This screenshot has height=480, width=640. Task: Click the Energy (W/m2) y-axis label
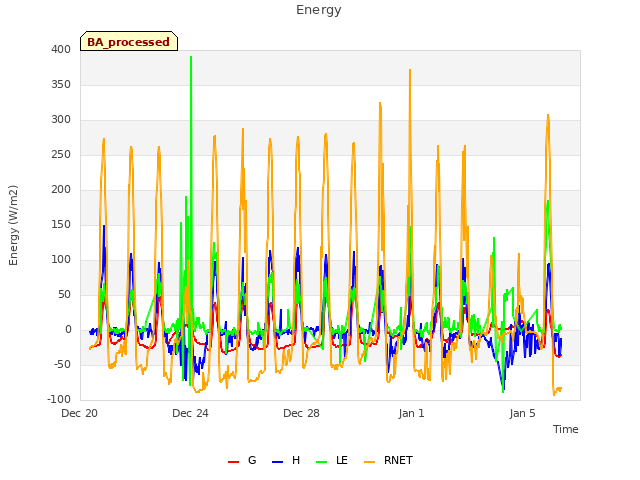pos(13,225)
